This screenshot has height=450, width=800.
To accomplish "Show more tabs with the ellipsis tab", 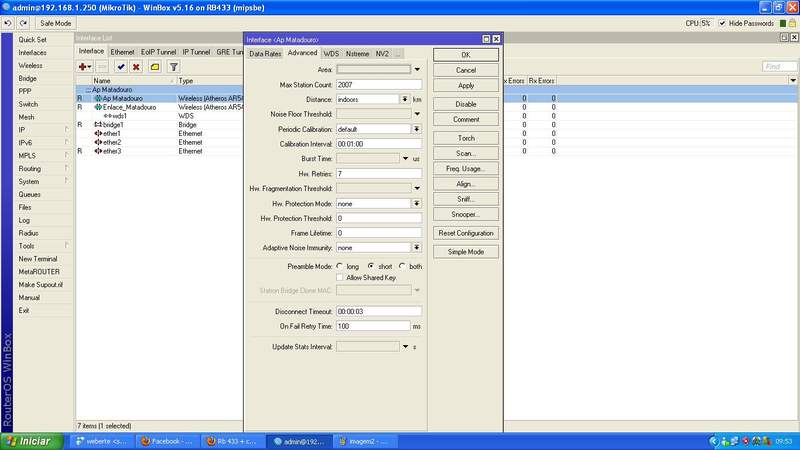I will (398, 54).
